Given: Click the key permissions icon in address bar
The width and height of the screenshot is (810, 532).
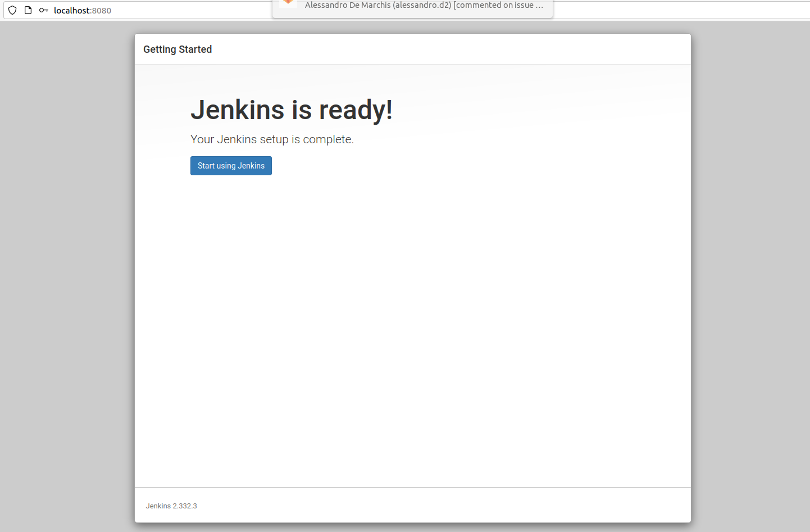Looking at the screenshot, I should point(44,10).
